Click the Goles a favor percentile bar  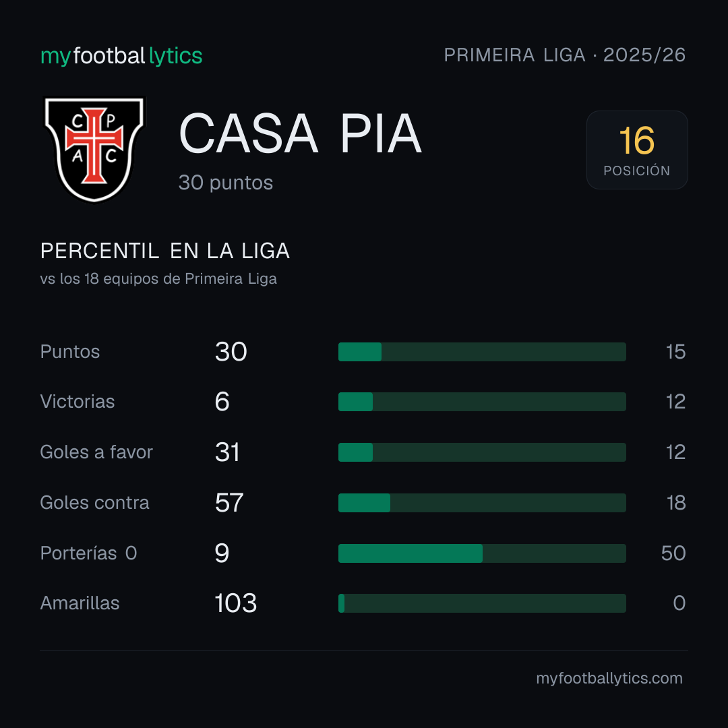pyautogui.click(x=482, y=452)
